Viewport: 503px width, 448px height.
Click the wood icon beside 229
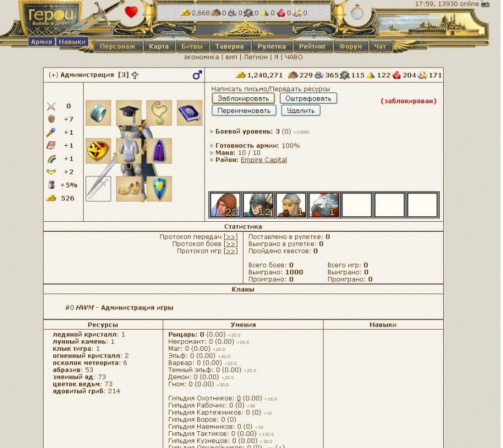(293, 75)
